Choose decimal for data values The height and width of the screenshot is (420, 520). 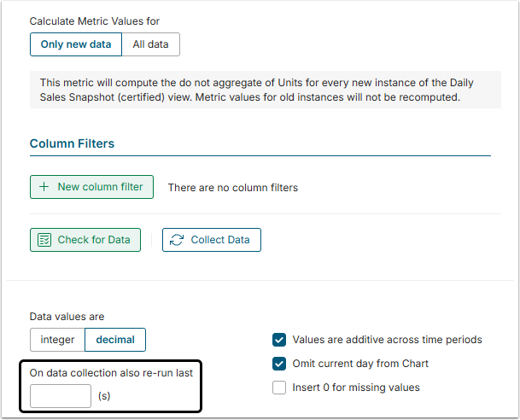click(x=115, y=340)
